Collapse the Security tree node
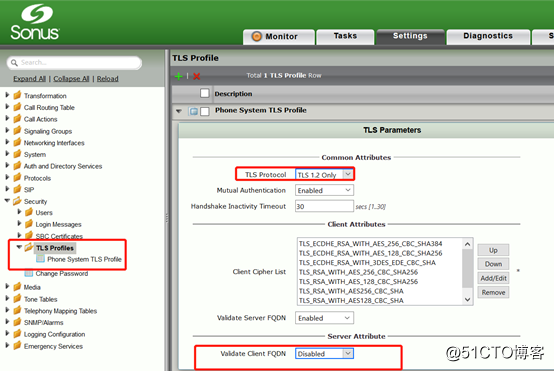The image size is (554, 371). click(x=7, y=201)
